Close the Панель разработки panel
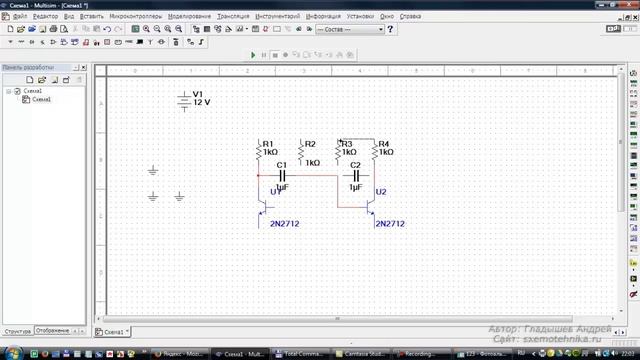640x360 pixels. [x=83, y=67]
